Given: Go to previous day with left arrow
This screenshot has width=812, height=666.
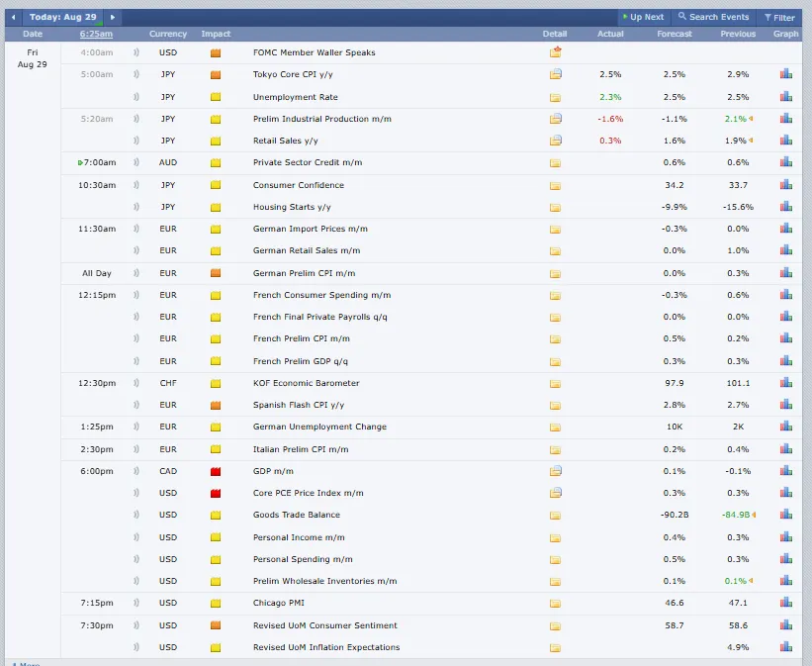Looking at the screenshot, I should click(14, 17).
